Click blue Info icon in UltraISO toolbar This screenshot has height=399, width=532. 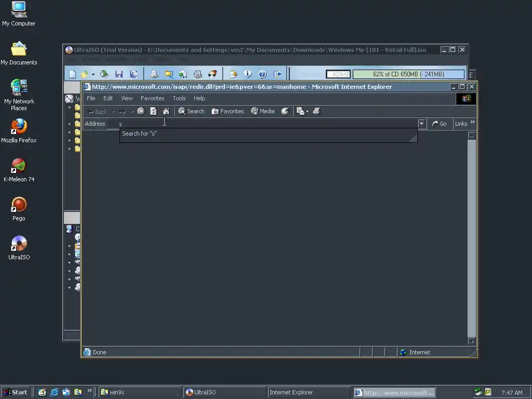pos(248,74)
